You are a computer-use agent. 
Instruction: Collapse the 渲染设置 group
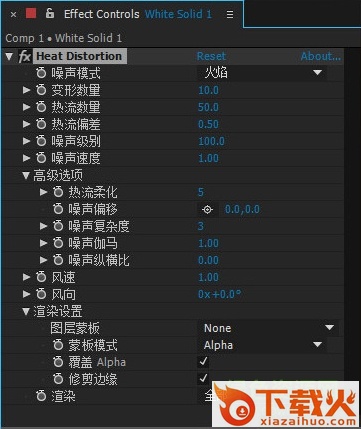coord(26,311)
